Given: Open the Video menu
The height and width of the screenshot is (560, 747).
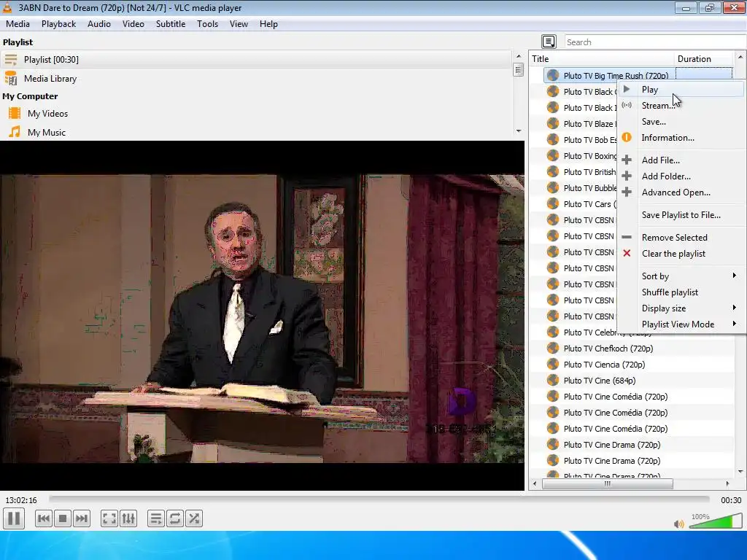Looking at the screenshot, I should pos(133,24).
